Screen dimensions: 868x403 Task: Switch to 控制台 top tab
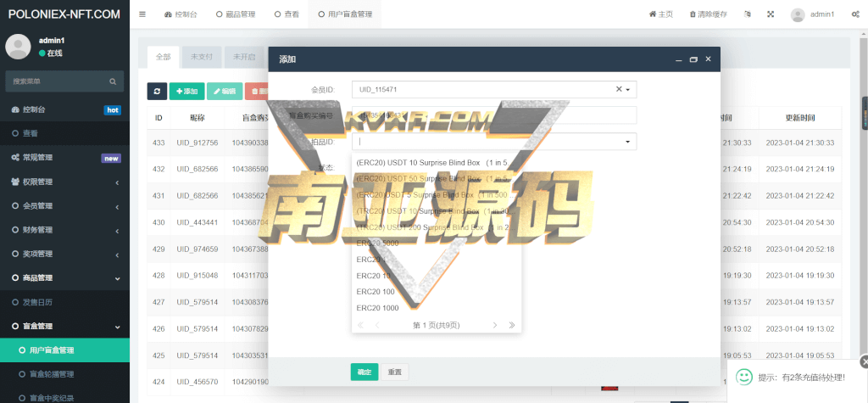pos(181,14)
